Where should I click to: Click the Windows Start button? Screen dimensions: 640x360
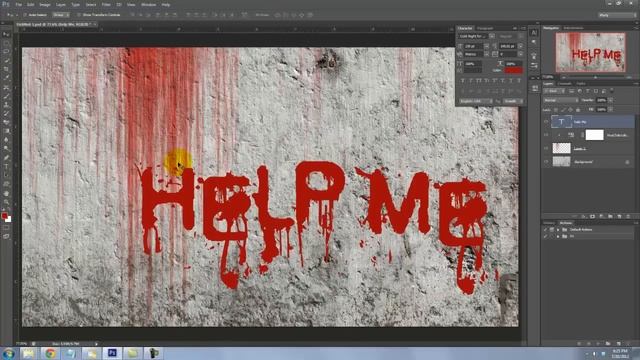click(x=8, y=353)
